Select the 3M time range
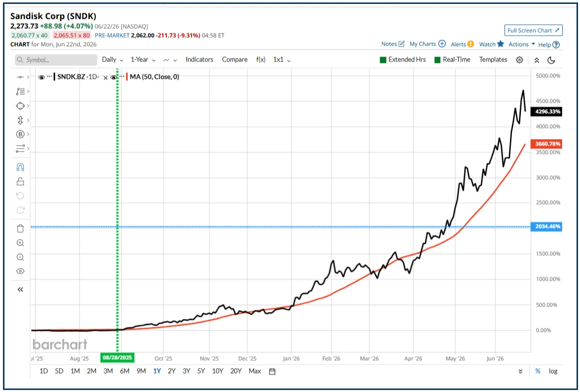Screen dimensions: 580x392 [x=108, y=371]
